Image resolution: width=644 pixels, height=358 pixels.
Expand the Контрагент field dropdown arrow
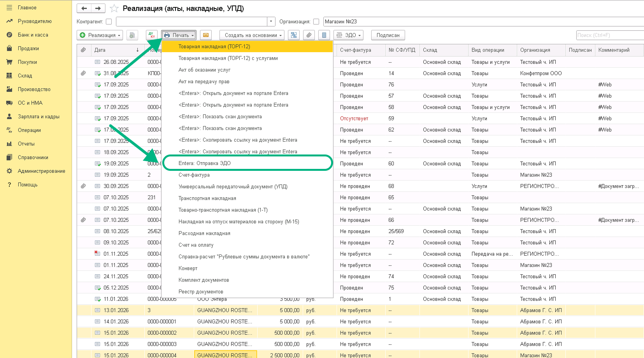tap(271, 22)
